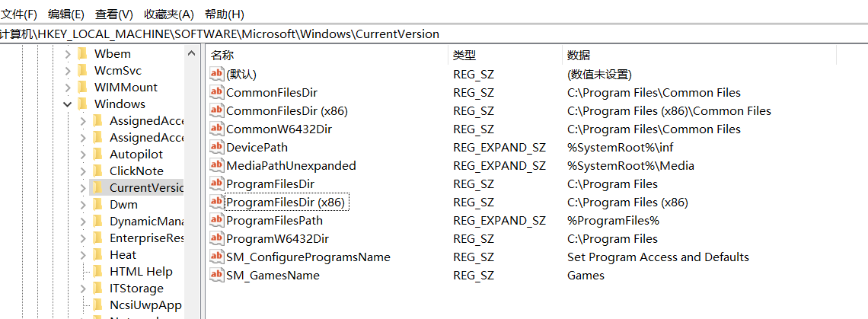Click the SM_GamesName value icon
The height and width of the screenshot is (319, 868).
217,276
